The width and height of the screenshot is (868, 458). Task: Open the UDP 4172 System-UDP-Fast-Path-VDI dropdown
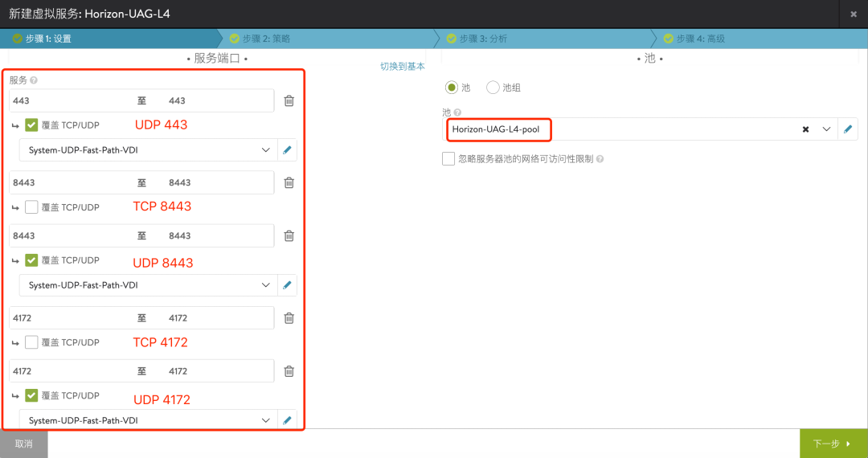point(149,420)
